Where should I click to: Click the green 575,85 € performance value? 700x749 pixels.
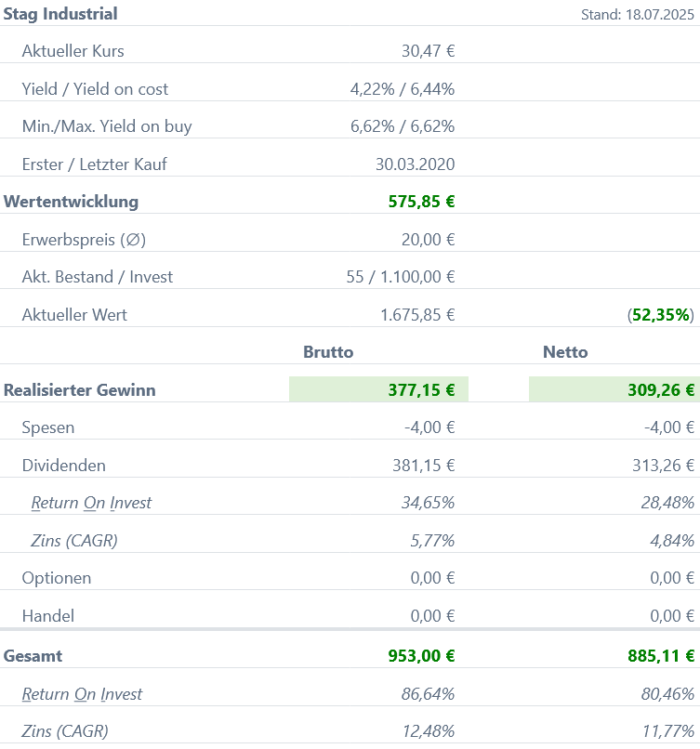pos(421,201)
